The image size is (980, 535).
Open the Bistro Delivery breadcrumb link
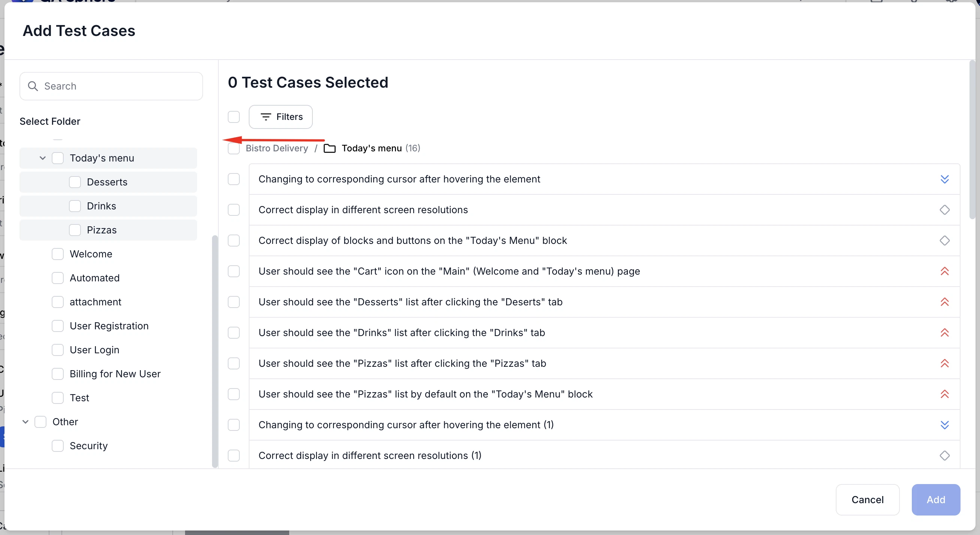277,148
